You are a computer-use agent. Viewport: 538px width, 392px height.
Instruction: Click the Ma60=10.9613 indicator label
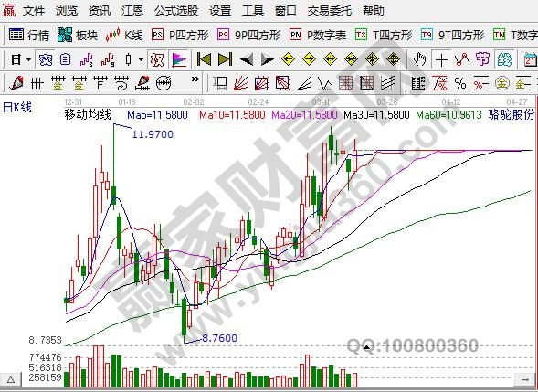click(448, 114)
